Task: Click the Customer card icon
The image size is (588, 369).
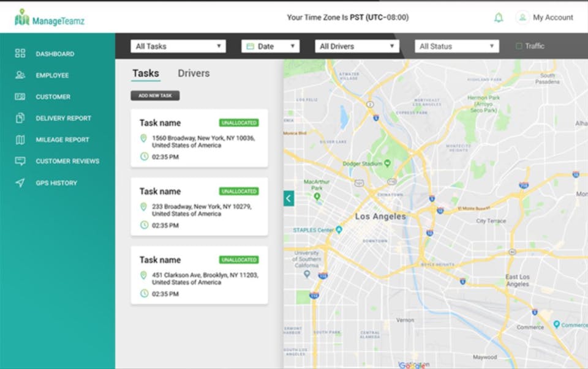Action: point(20,97)
